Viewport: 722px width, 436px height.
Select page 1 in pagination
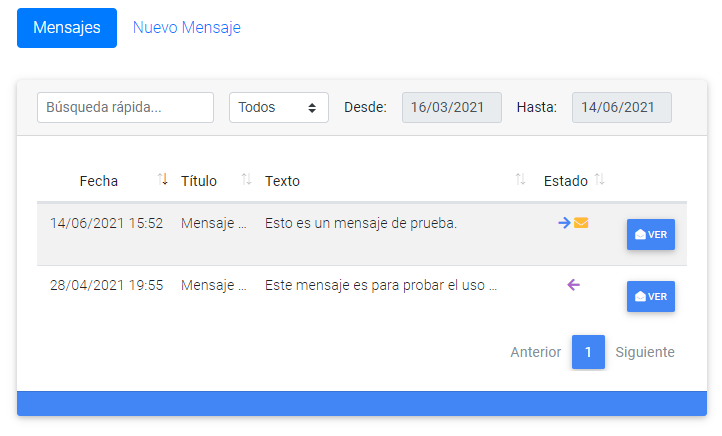coord(588,352)
